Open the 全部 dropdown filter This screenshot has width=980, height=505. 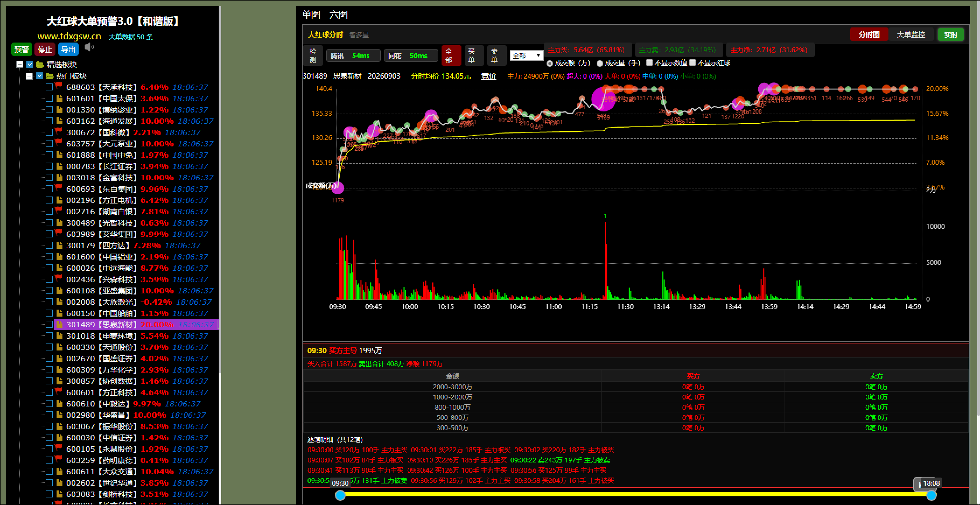tap(527, 55)
